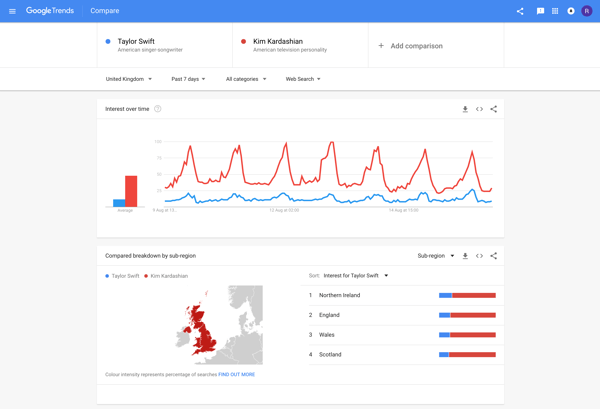Open the notifications icon in header
Viewport: 600px width, 409px height.
click(571, 11)
